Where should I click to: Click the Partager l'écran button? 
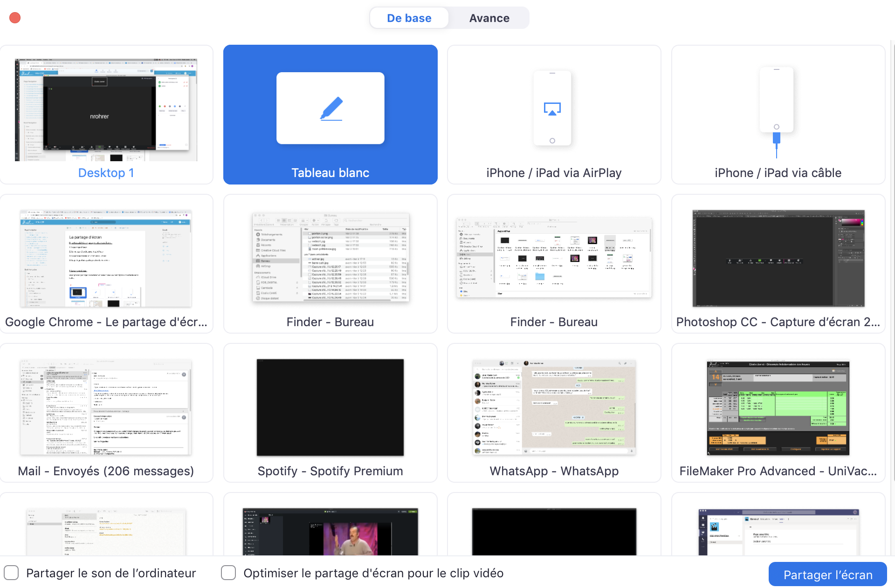point(827,574)
